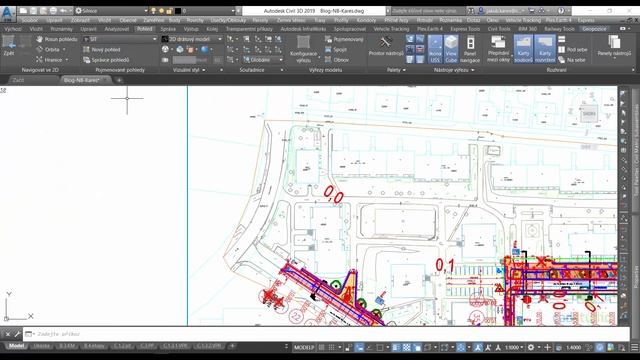Open the 2D drátový model visual style dropdown
Image resolution: width=640 pixels, height=360 pixels.
(x=192, y=39)
